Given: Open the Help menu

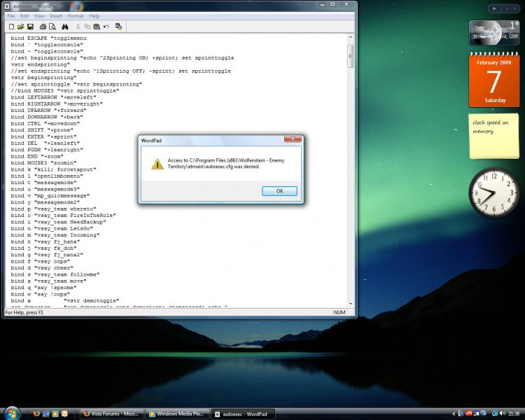Looking at the screenshot, I should click(94, 15).
